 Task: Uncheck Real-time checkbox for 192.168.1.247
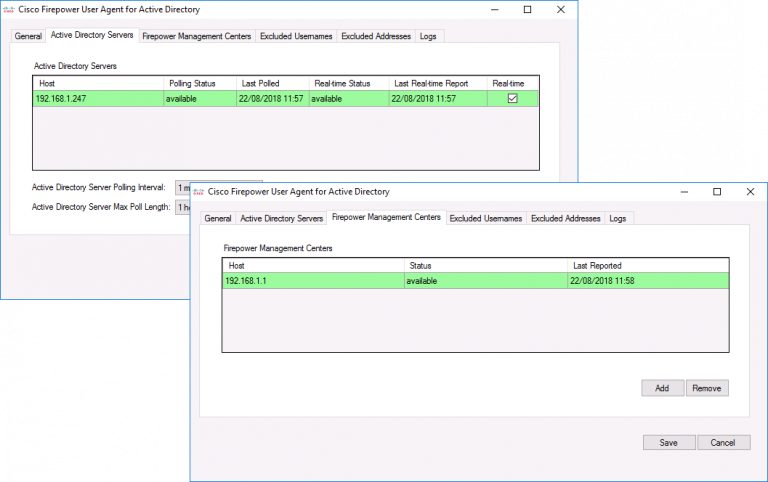(512, 98)
